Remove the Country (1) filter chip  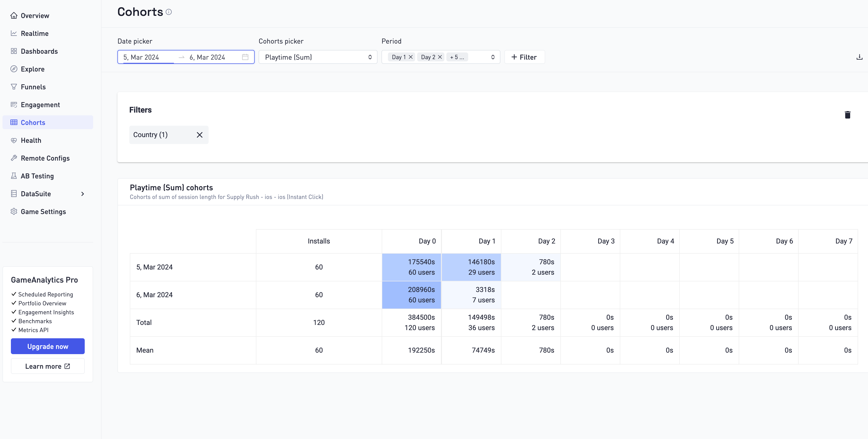(199, 135)
